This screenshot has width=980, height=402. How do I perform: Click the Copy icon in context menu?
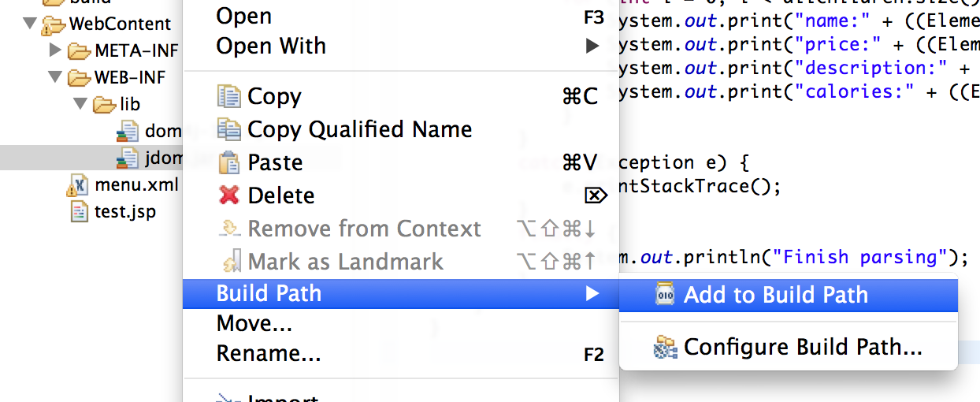(228, 97)
